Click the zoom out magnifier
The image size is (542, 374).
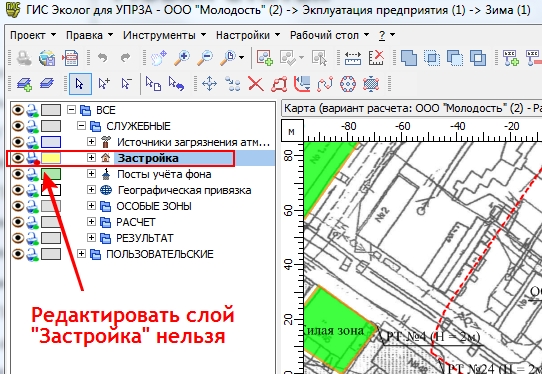pyautogui.click(x=205, y=58)
